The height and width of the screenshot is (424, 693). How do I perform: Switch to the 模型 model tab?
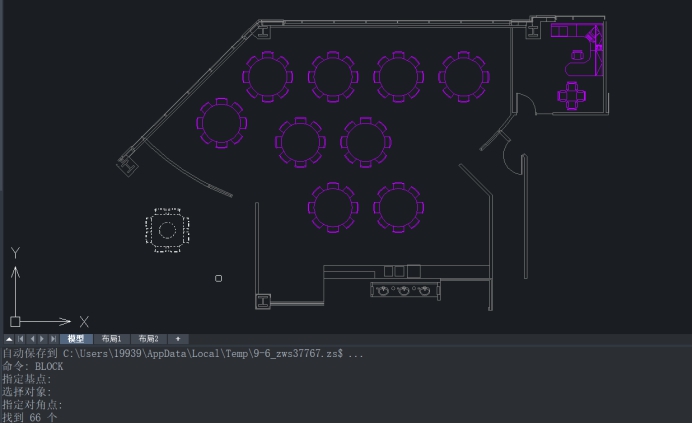coord(76,339)
